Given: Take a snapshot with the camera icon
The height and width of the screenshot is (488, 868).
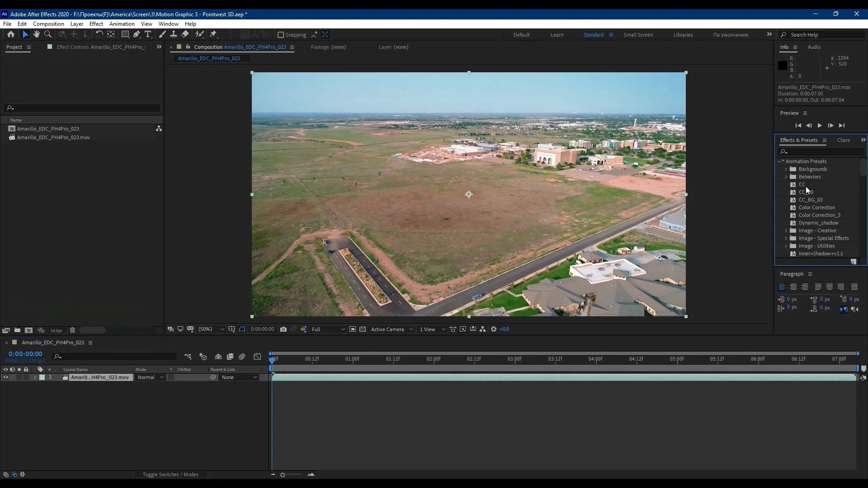Looking at the screenshot, I should click(283, 329).
